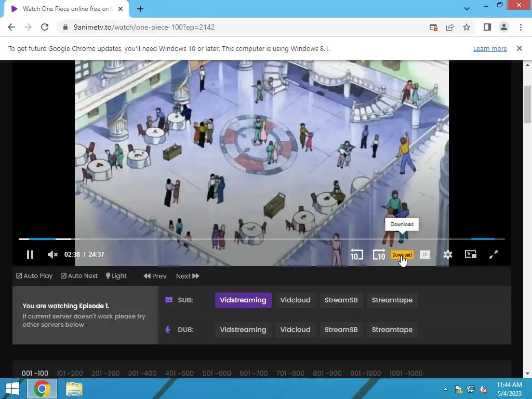This screenshot has width=532, height=399.
Task: Go to the Prev episode
Action: (x=155, y=276)
